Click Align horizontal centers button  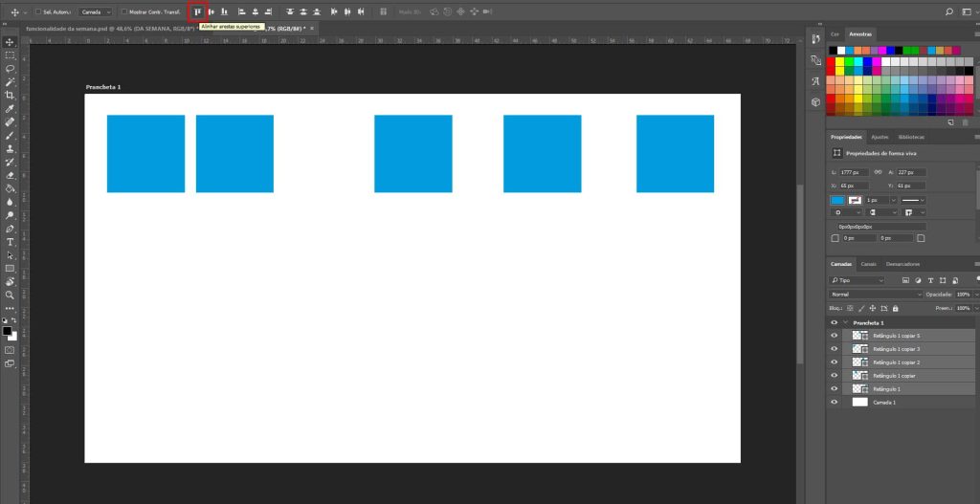click(x=255, y=11)
